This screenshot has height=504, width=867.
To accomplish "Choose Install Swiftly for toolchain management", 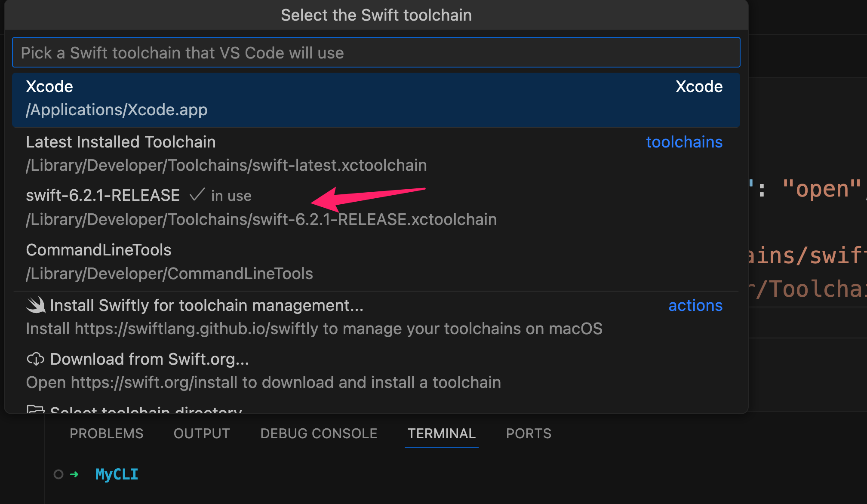I will [206, 306].
